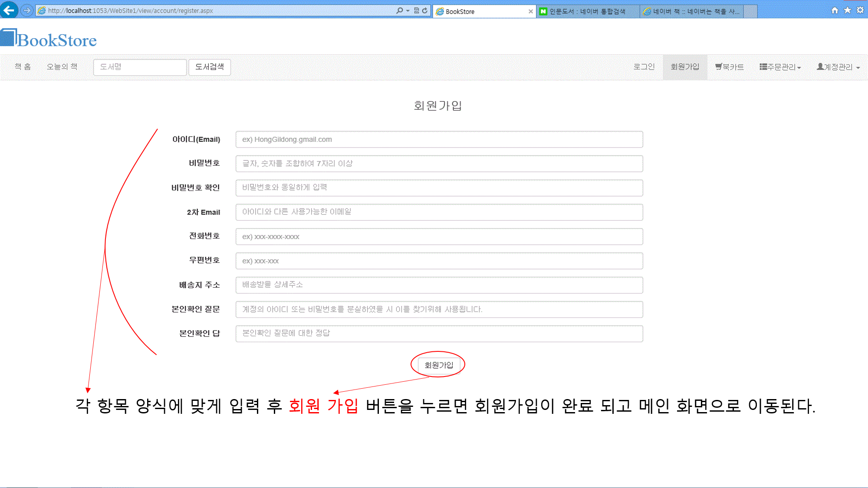The width and height of the screenshot is (868, 488).
Task: Open the browser Home page icon
Action: pos(834,11)
